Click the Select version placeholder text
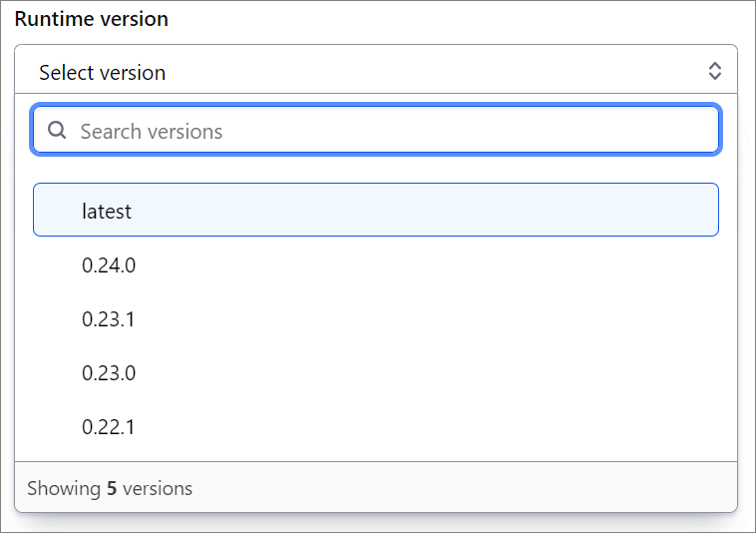Image resolution: width=756 pixels, height=533 pixels. coord(102,73)
